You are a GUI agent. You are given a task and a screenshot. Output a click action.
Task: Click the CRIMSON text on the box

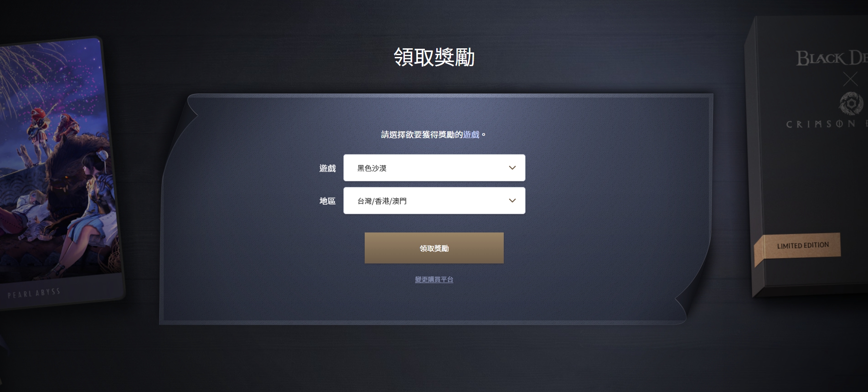click(821, 124)
